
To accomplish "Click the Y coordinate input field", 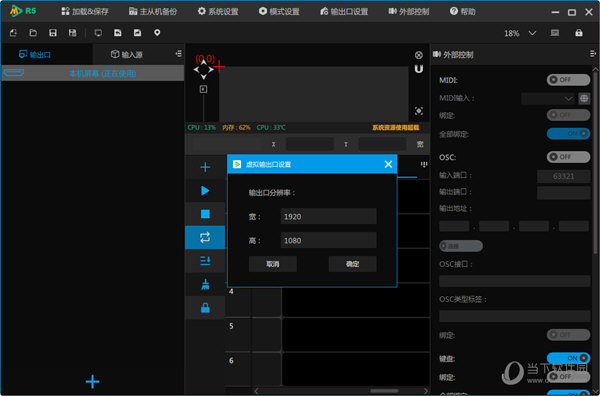I will [x=382, y=144].
